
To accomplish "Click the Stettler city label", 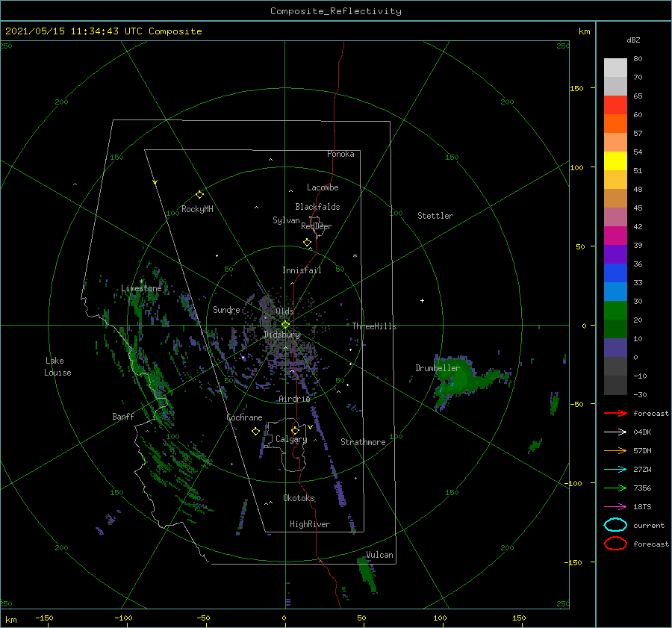I will (435, 216).
